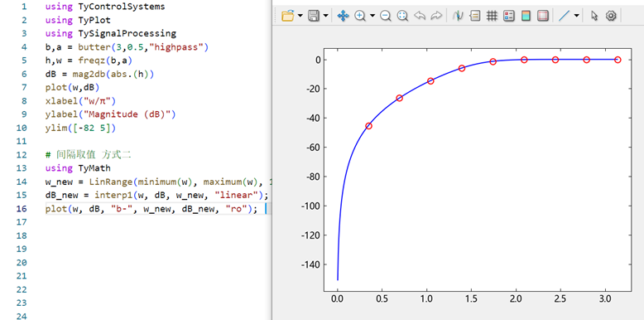This screenshot has width=644, height=320.
Task: Toggle the axes box border icon
Action: tap(543, 16)
